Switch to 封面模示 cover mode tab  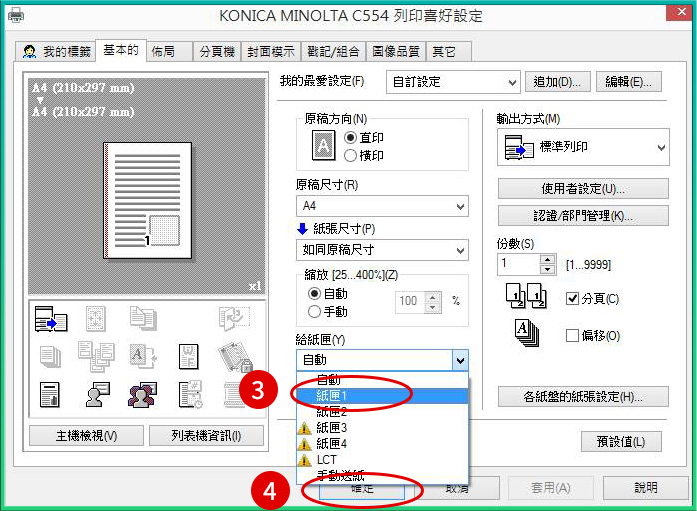click(x=271, y=52)
